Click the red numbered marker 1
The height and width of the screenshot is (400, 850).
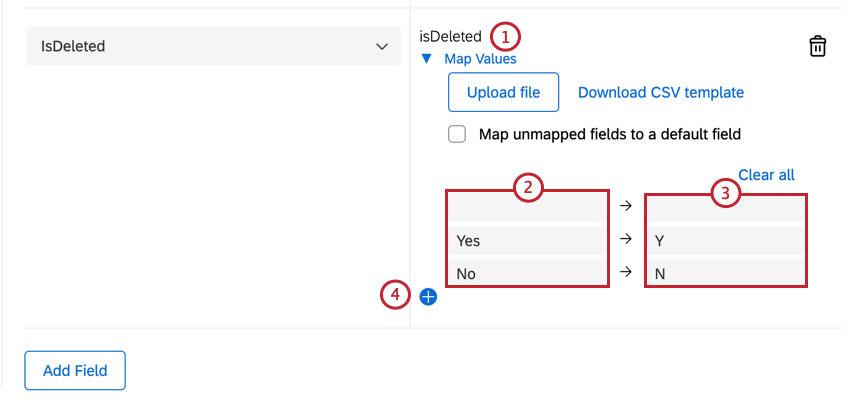click(x=506, y=37)
